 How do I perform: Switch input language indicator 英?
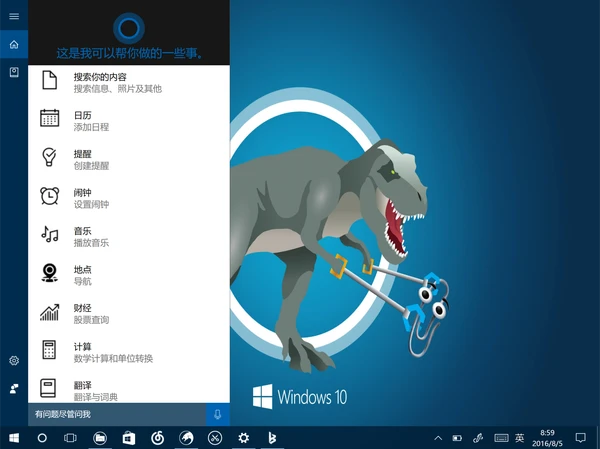[520, 438]
